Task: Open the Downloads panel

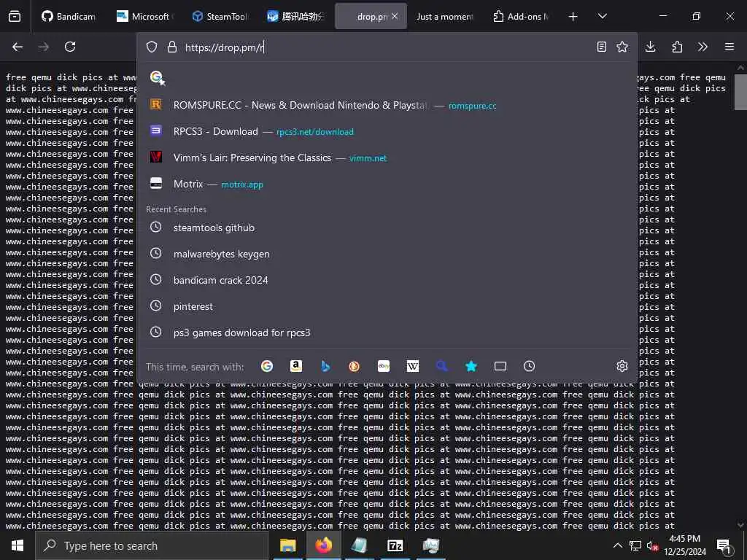Action: tap(650, 47)
